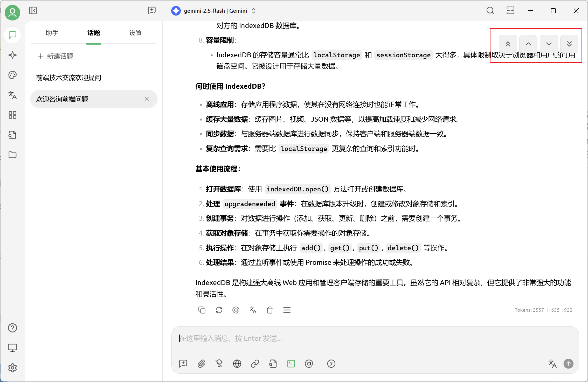Toggle the reasoning lightbulb option
The image size is (588, 382).
click(x=219, y=364)
